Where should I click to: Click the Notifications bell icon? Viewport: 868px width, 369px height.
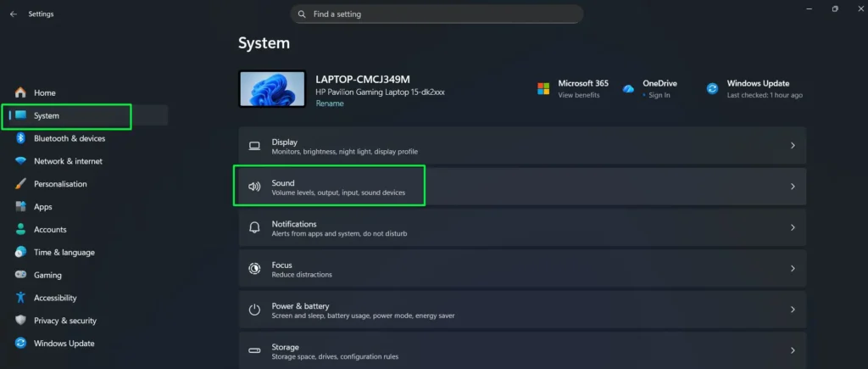pyautogui.click(x=254, y=227)
